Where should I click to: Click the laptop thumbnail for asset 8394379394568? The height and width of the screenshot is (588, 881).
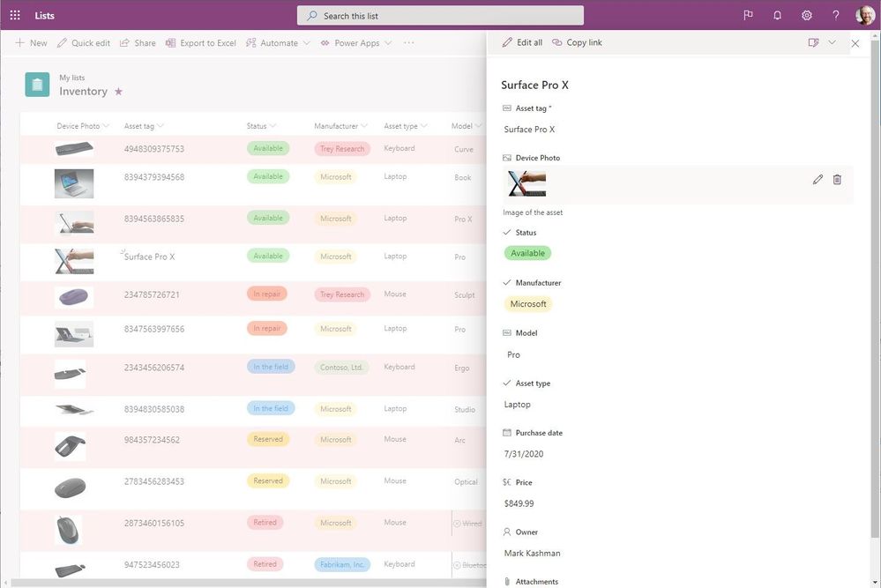pyautogui.click(x=74, y=183)
